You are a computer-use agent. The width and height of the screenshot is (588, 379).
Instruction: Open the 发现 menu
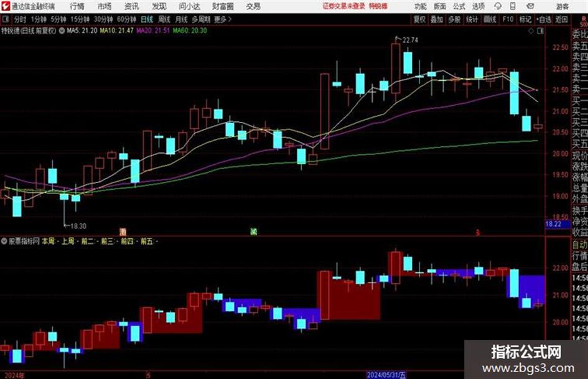click(x=159, y=6)
